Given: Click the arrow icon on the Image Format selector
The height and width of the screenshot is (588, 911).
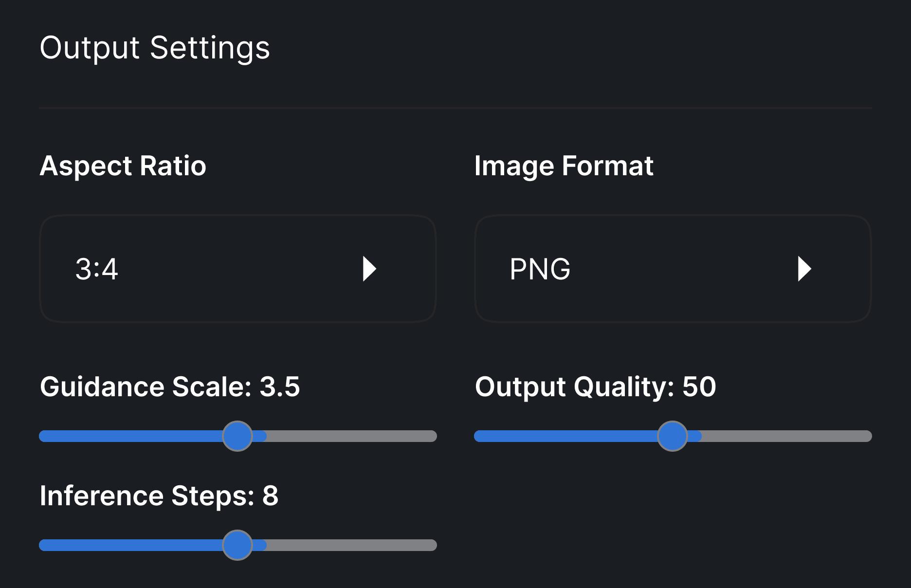Looking at the screenshot, I should (805, 269).
